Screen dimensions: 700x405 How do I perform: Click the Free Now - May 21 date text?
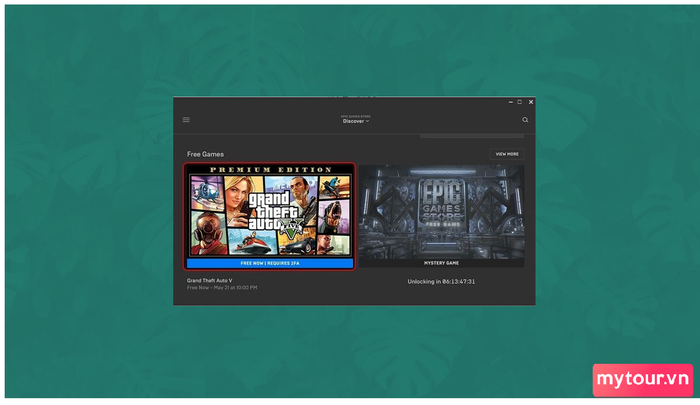[x=222, y=288]
